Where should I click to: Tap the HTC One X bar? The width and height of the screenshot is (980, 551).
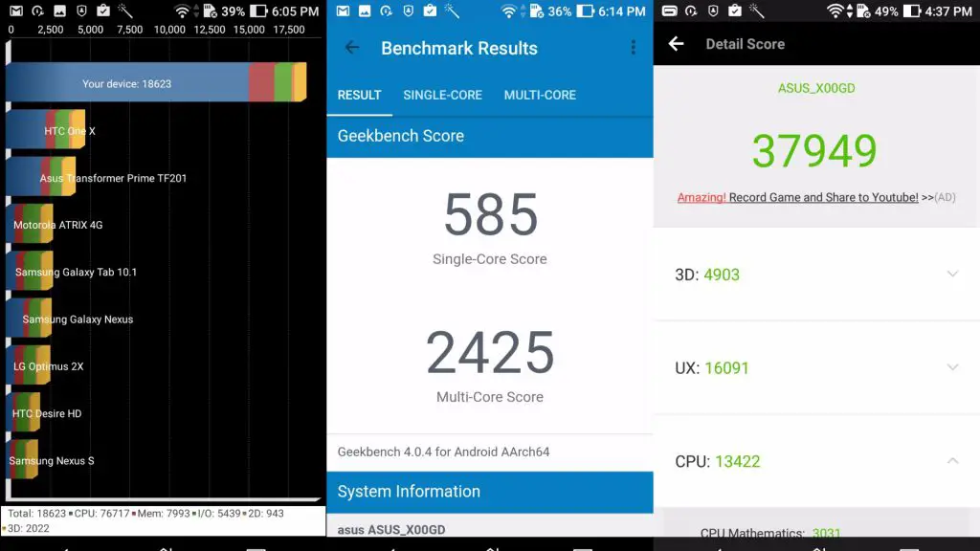coord(46,130)
